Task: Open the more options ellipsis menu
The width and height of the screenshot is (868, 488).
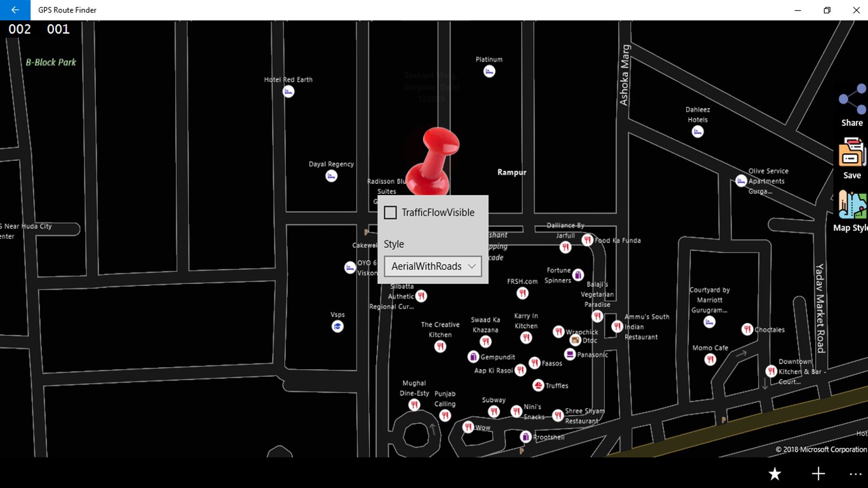Action: coord(855,473)
